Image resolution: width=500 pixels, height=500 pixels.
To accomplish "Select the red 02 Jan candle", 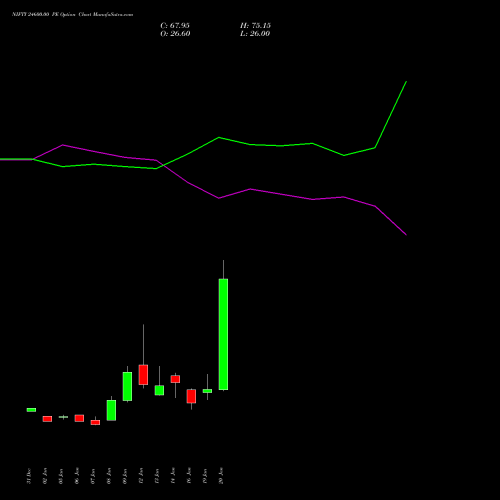I will tap(47, 419).
